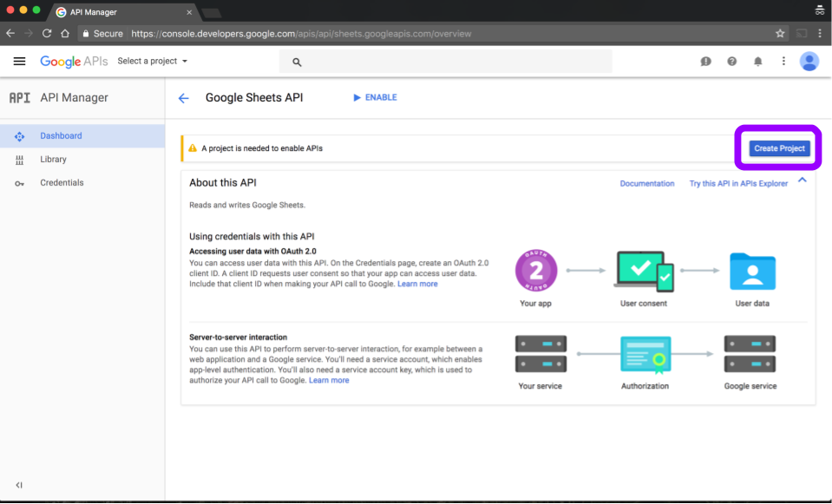Open Library in the sidebar
Viewport: 832px width, 504px height.
53,160
